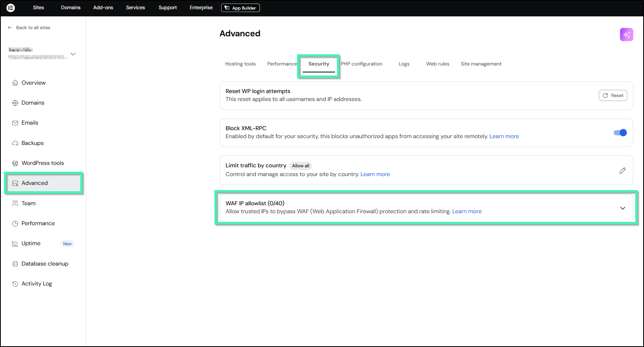Open the Support menu
This screenshot has width=644, height=347.
[x=168, y=8]
